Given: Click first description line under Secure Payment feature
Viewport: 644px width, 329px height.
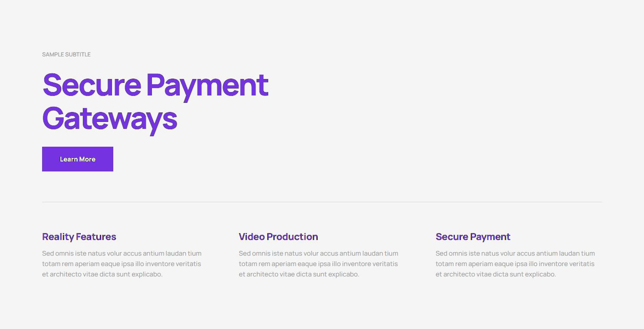Looking at the screenshot, I should coord(515,253).
